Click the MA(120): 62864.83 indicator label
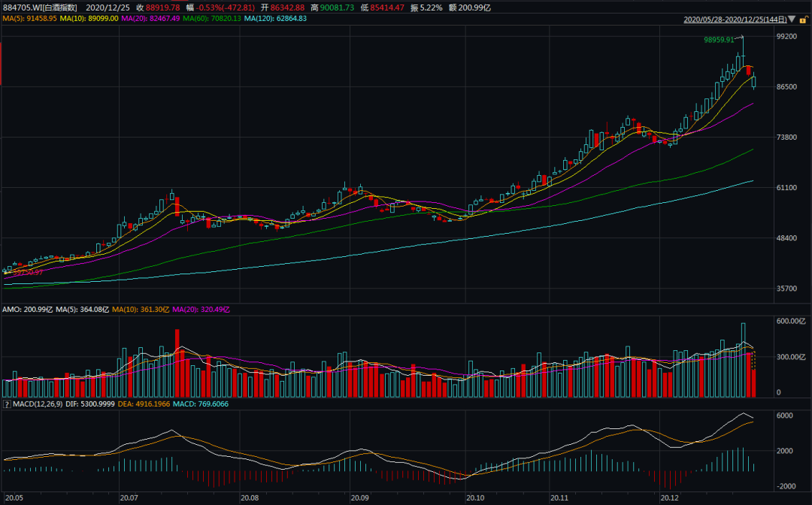The image size is (812, 505). [x=275, y=19]
